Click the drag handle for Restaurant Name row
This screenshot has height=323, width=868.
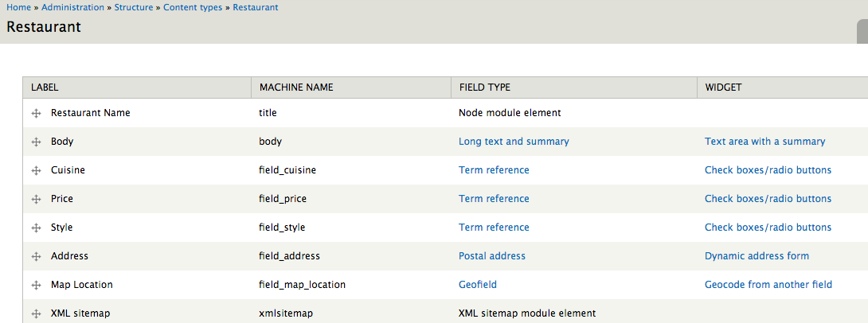(x=36, y=114)
